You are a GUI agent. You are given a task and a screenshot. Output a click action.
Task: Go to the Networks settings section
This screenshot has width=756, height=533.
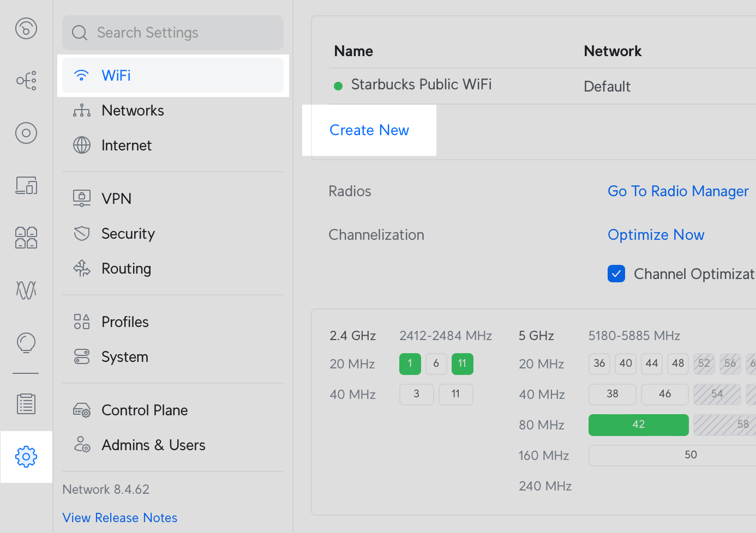click(133, 111)
